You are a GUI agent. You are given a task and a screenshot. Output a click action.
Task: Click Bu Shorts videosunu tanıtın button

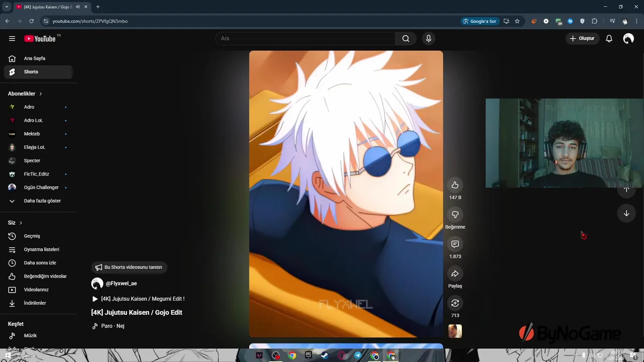coord(129,267)
